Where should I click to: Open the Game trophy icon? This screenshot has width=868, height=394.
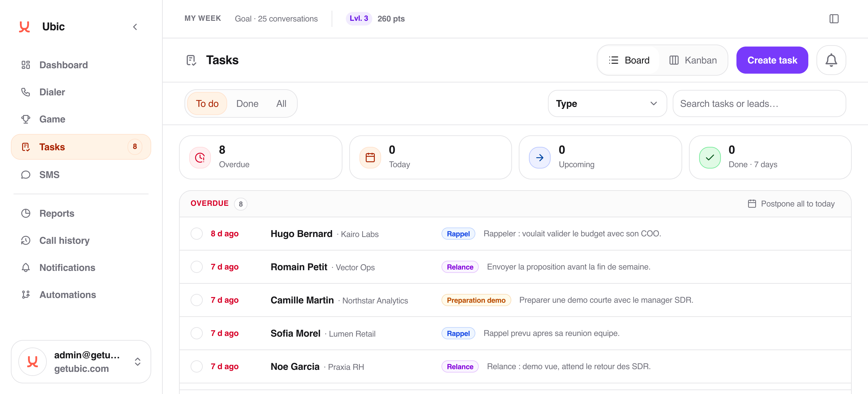click(26, 119)
